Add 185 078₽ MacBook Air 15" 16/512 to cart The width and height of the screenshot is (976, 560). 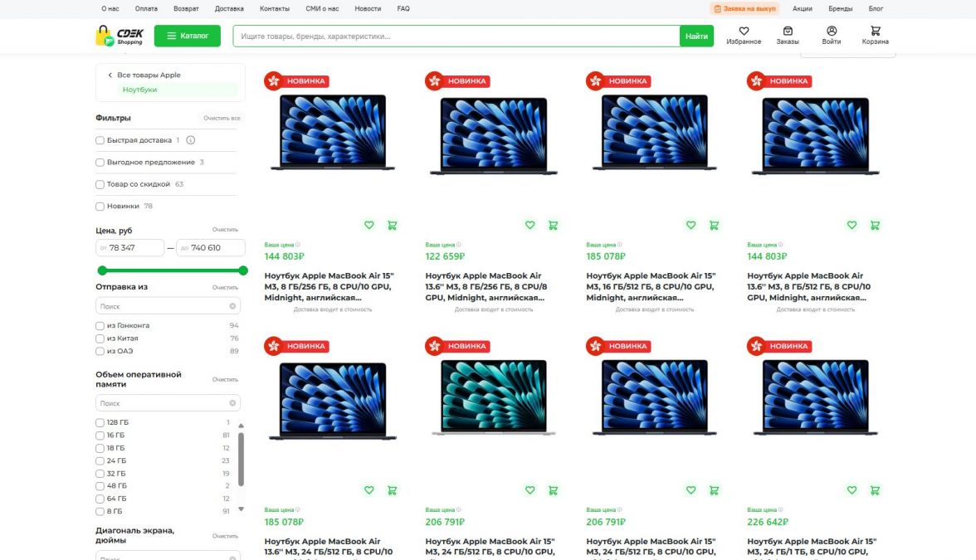coord(714,226)
